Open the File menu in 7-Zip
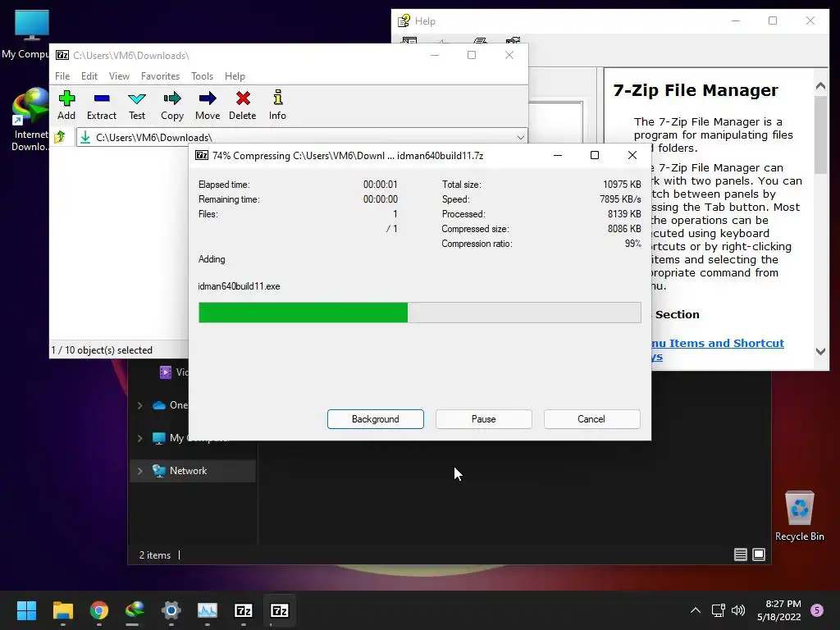 (x=62, y=76)
